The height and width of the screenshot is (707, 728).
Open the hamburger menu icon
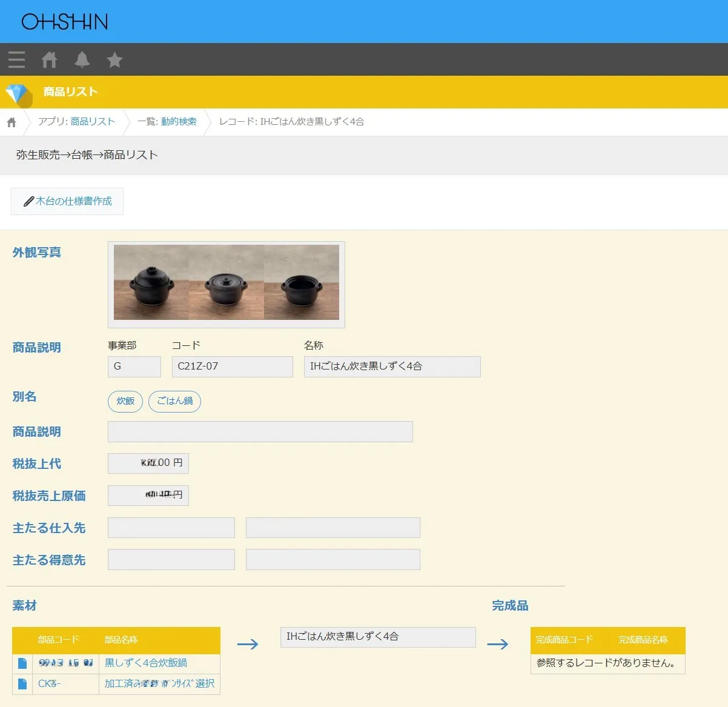point(16,59)
